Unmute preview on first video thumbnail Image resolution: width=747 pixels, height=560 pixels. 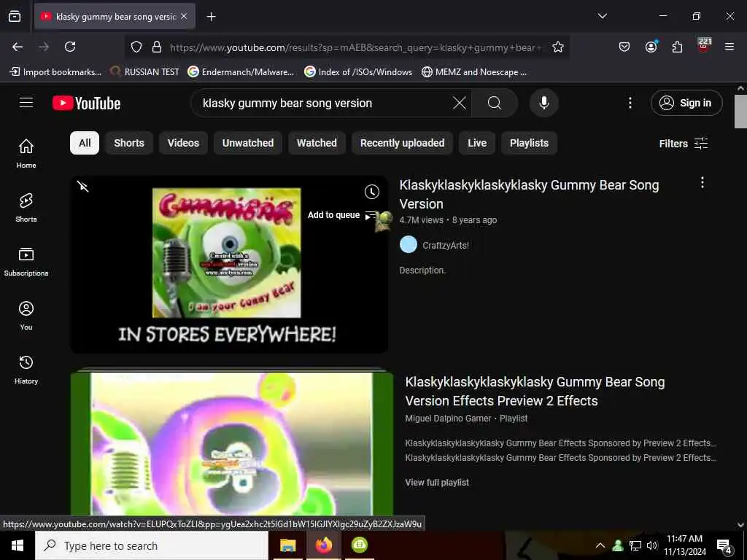click(83, 186)
